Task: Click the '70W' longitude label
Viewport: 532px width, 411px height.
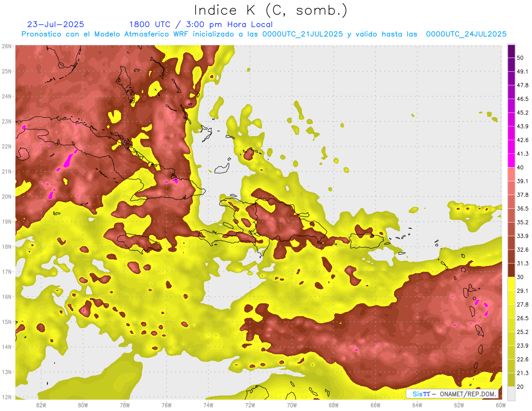Action: (x=292, y=405)
